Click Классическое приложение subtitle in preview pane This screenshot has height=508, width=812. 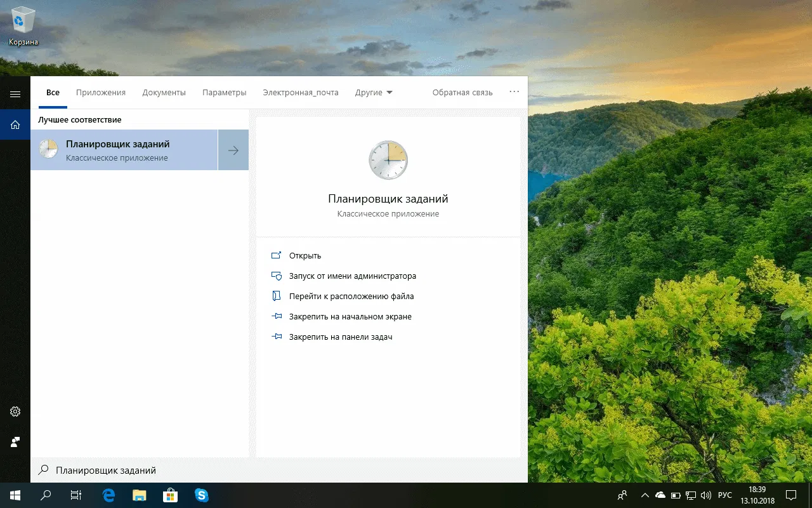pyautogui.click(x=388, y=214)
